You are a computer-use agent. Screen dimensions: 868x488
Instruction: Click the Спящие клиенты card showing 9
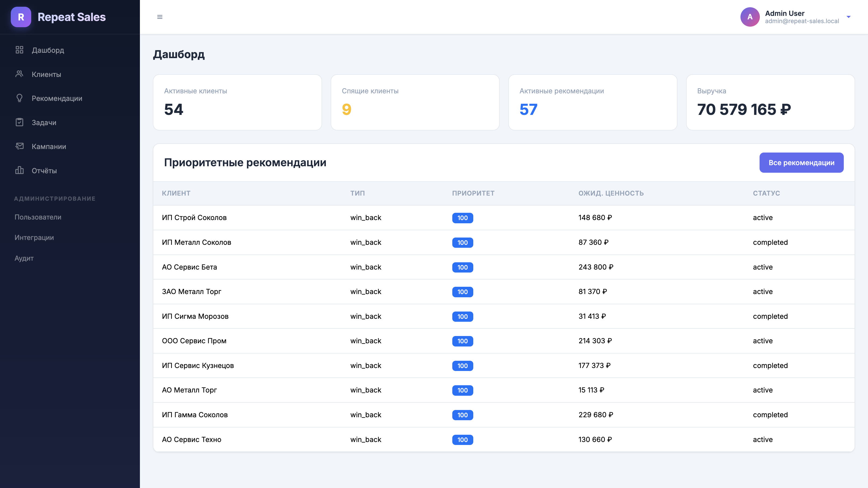click(x=415, y=102)
